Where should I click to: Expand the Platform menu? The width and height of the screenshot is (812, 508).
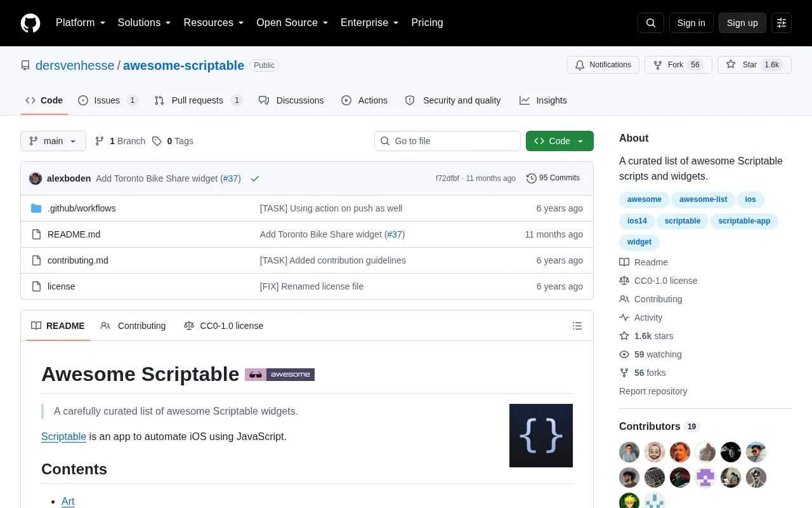point(81,22)
